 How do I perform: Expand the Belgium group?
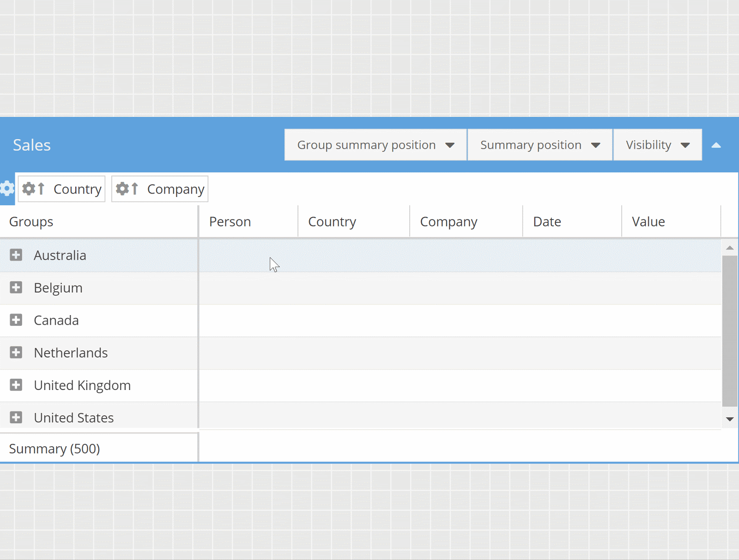point(16,287)
